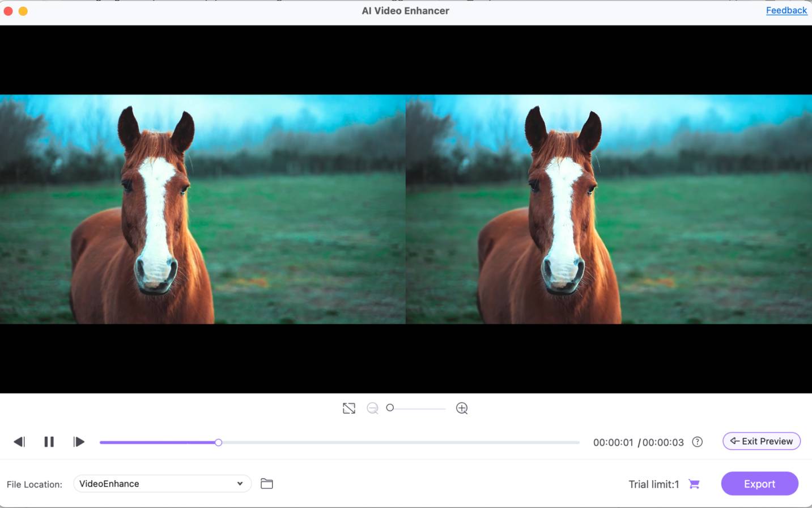Pause the video preview
812x508 pixels.
pyautogui.click(x=49, y=442)
